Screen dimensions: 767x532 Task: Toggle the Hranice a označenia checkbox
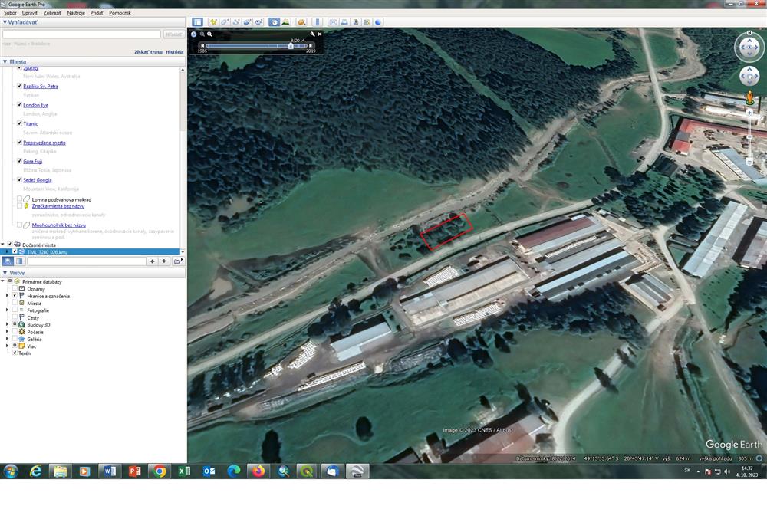[15, 296]
